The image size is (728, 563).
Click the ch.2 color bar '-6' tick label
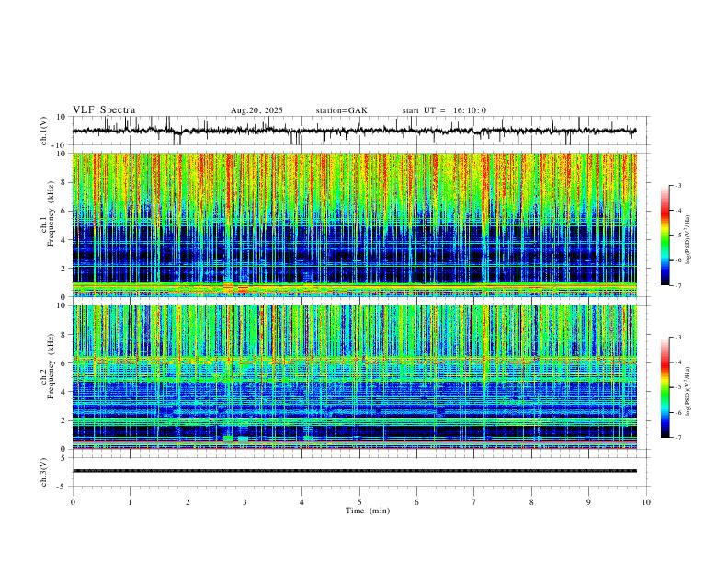coord(677,412)
